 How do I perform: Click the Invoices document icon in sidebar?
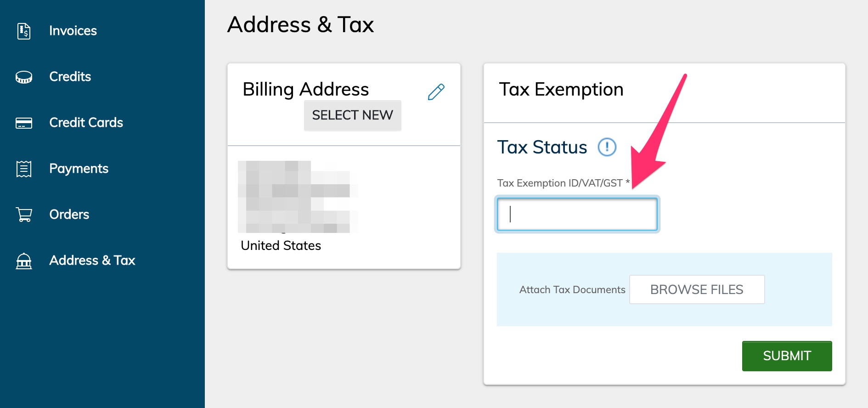tap(24, 31)
